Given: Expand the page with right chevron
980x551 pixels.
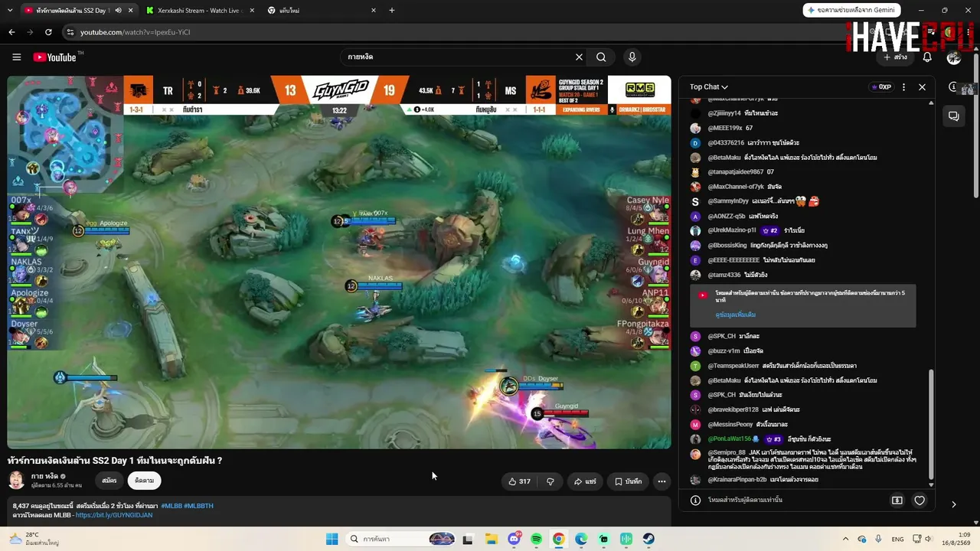Looking at the screenshot, I should 953,504.
